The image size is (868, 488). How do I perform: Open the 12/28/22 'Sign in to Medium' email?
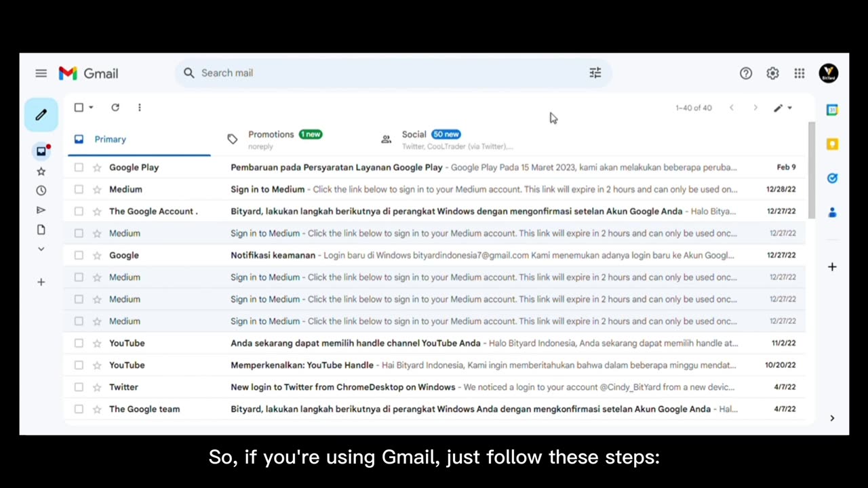(x=434, y=189)
